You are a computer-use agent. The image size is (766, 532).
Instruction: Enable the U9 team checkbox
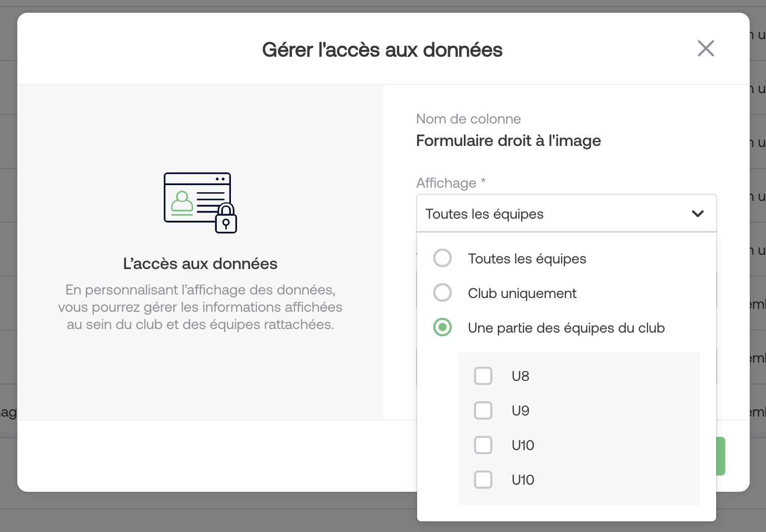[483, 411]
